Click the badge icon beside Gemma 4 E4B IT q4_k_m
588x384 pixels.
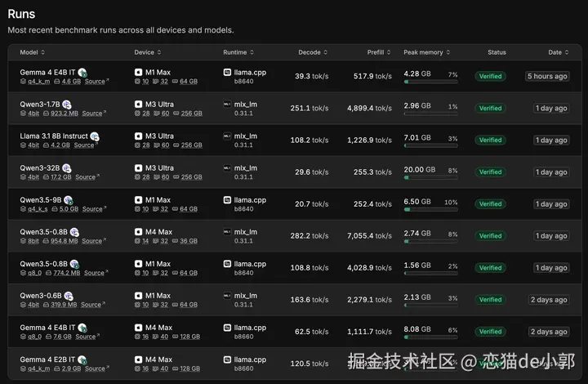[82, 73]
